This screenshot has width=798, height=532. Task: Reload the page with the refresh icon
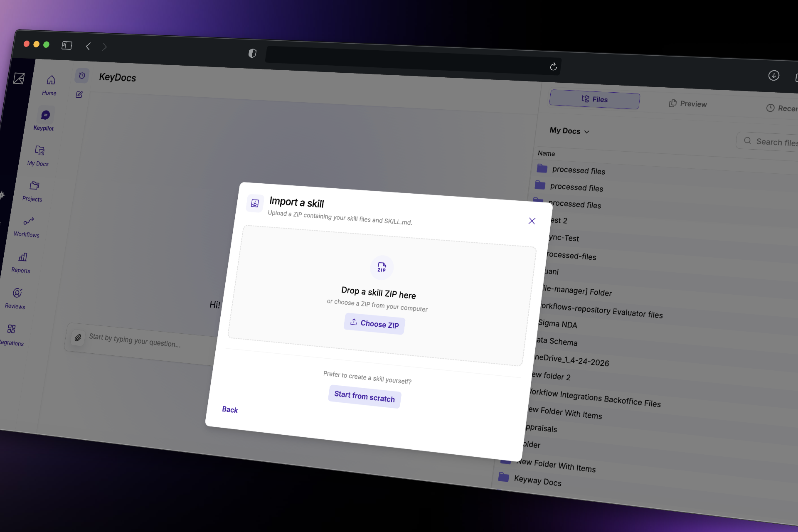[553, 66]
